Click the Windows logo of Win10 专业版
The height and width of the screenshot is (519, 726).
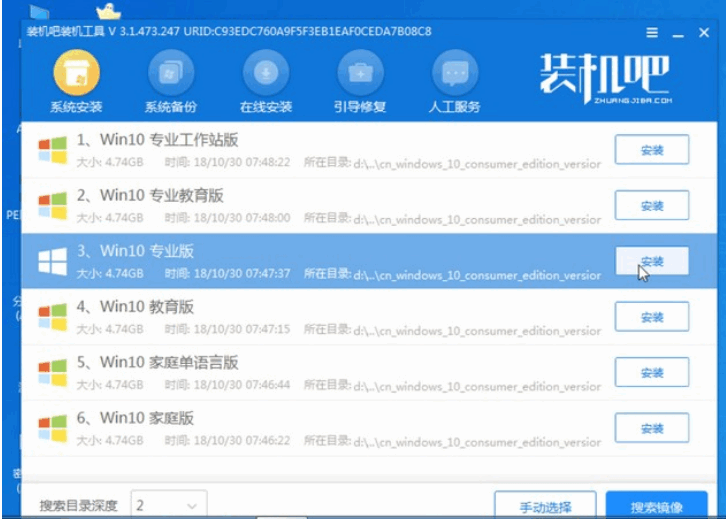(x=52, y=261)
